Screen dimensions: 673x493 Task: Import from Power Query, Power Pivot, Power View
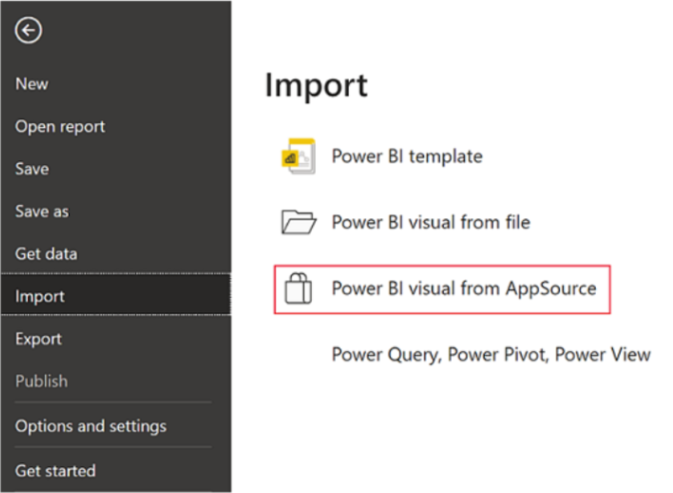tap(490, 354)
